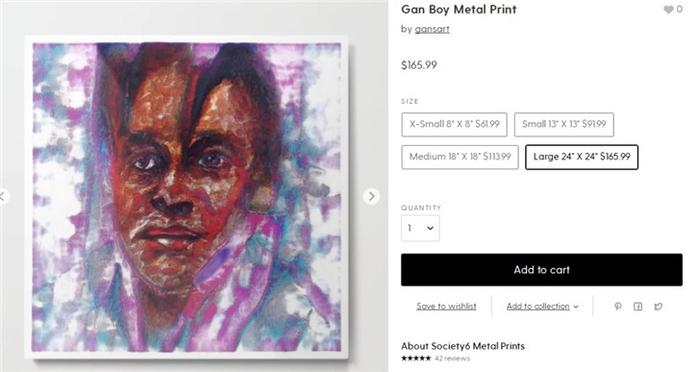Image resolution: width=700 pixels, height=372 pixels.
Task: Share on Facebook icon
Action: tap(638, 306)
